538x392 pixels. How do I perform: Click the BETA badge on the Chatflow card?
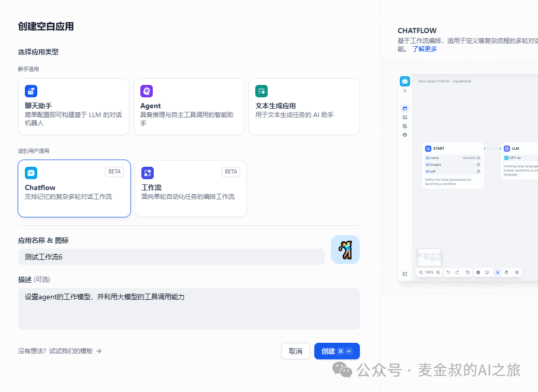pyautogui.click(x=114, y=171)
